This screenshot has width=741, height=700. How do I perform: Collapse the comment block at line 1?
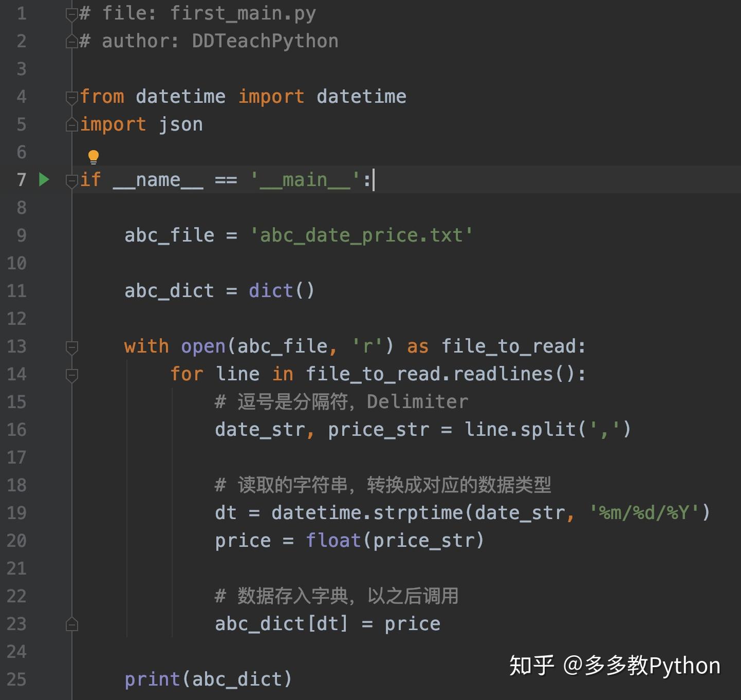tap(72, 13)
